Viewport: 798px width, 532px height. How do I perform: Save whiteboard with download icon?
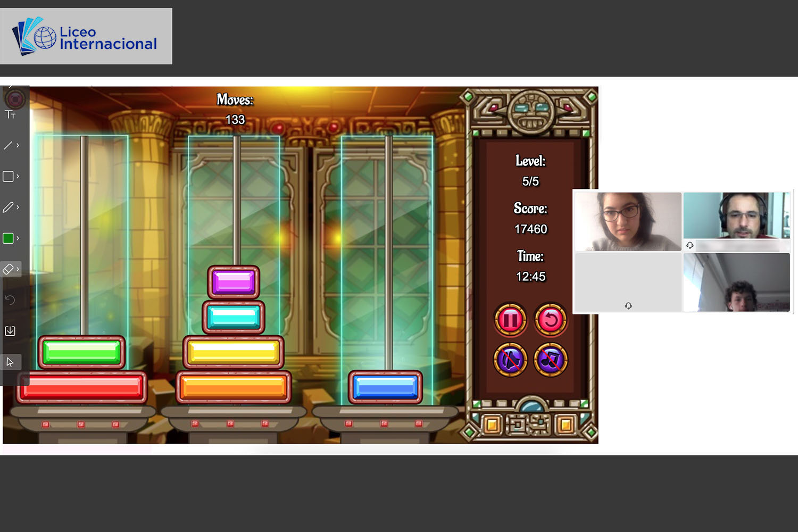coord(10,331)
